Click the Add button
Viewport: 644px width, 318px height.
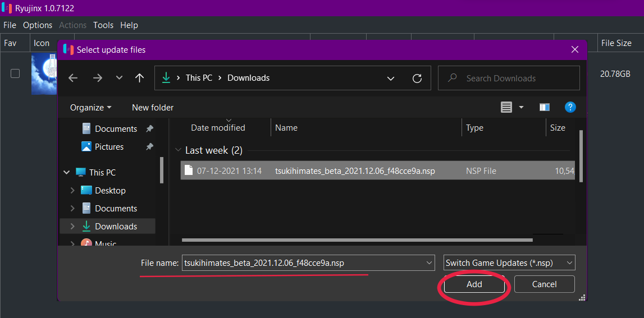click(474, 284)
